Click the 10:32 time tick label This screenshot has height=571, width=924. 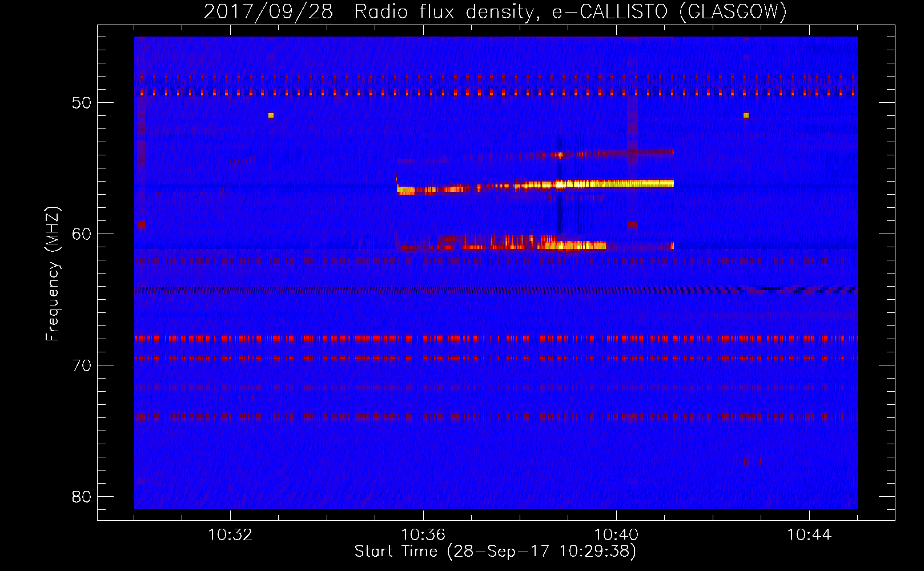pyautogui.click(x=230, y=535)
